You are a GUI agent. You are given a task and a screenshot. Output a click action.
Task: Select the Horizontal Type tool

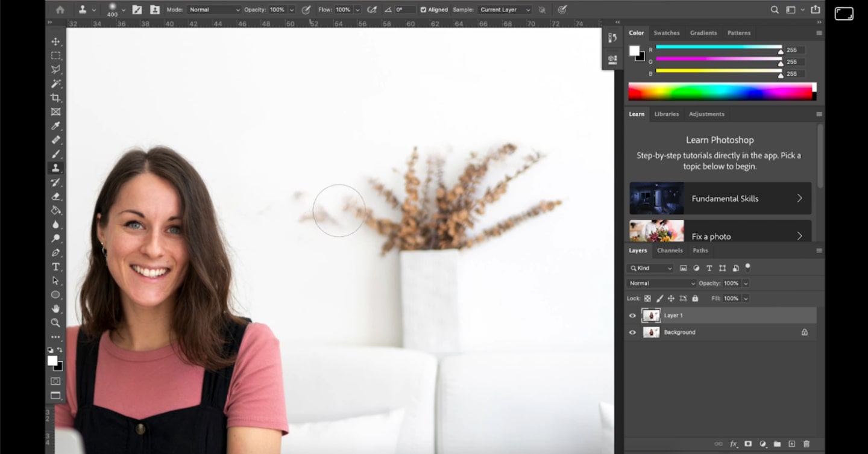(x=55, y=267)
